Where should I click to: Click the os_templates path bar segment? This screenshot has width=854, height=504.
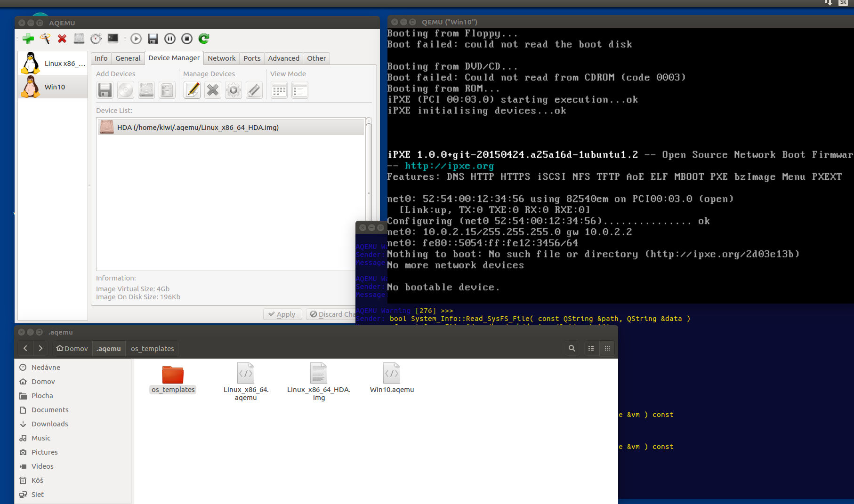[153, 348]
